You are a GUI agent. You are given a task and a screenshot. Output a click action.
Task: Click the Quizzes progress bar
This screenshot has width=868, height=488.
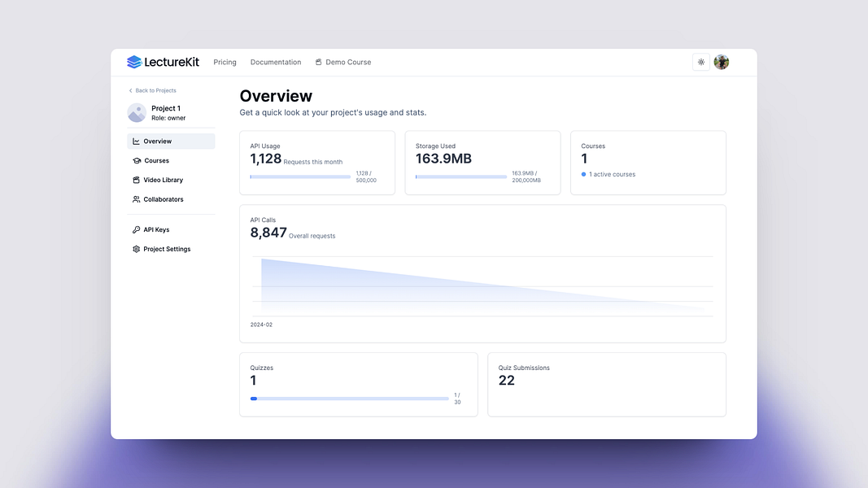(x=349, y=399)
